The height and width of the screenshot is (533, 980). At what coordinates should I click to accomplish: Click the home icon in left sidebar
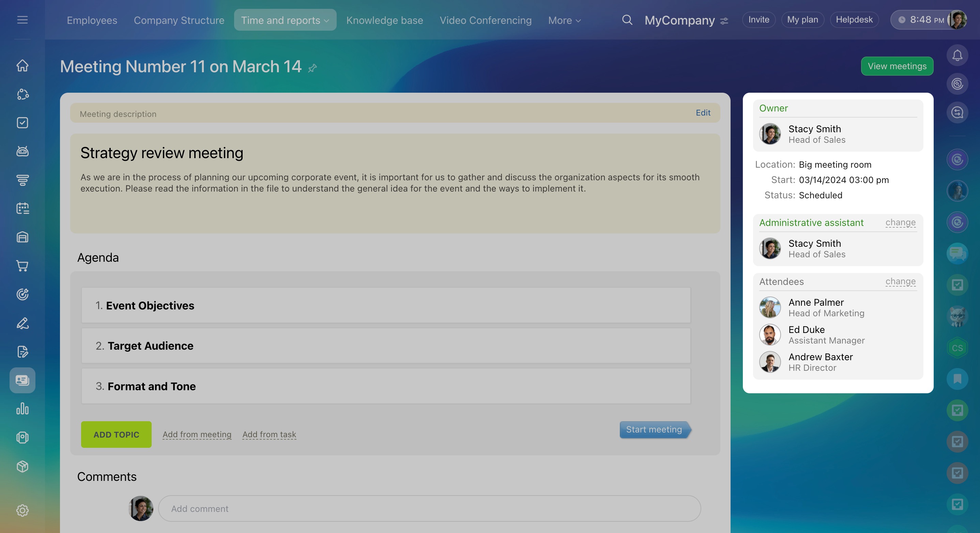click(22, 65)
